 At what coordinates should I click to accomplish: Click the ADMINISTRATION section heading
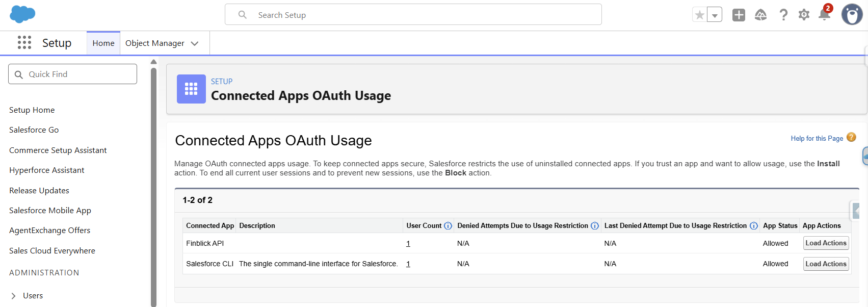pyautogui.click(x=44, y=272)
